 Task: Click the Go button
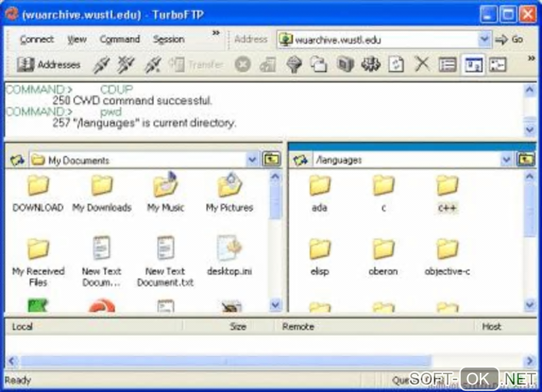509,40
